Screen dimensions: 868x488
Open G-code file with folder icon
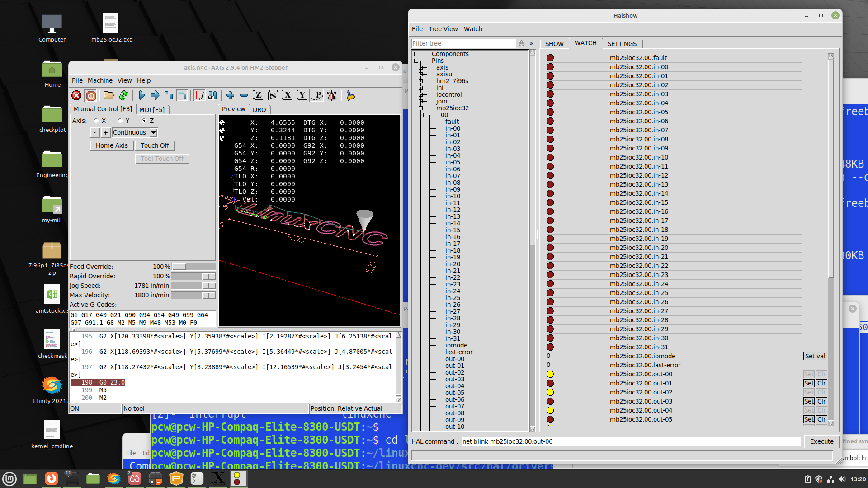pyautogui.click(x=108, y=95)
